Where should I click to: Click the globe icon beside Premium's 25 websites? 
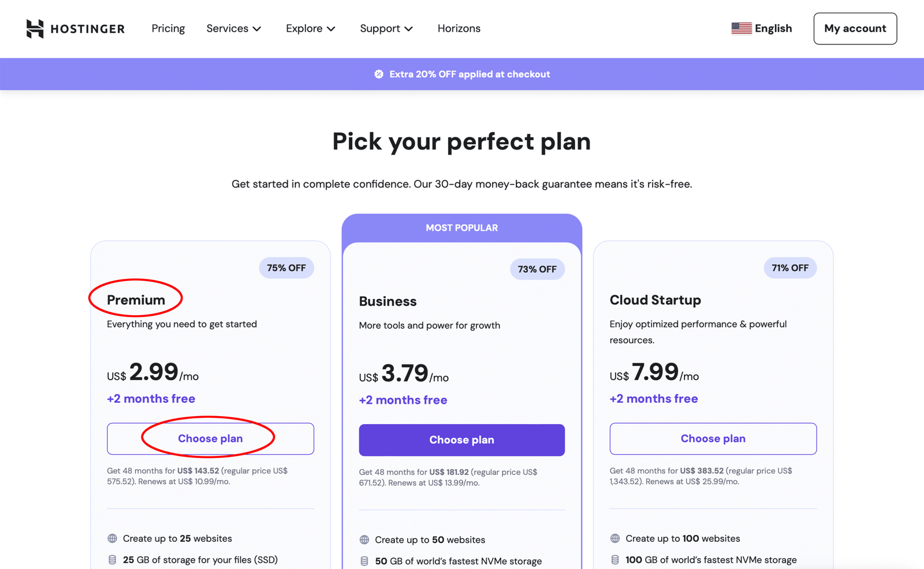click(x=111, y=538)
